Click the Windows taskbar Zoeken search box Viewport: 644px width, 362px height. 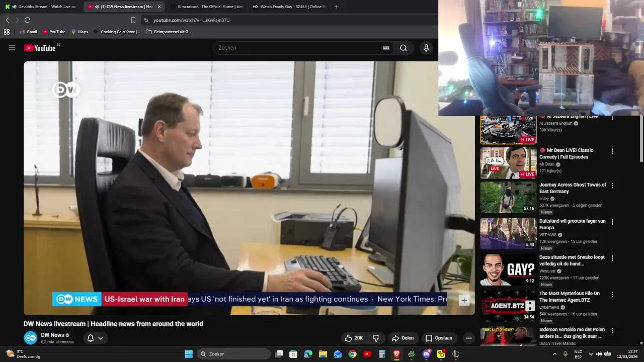234,354
